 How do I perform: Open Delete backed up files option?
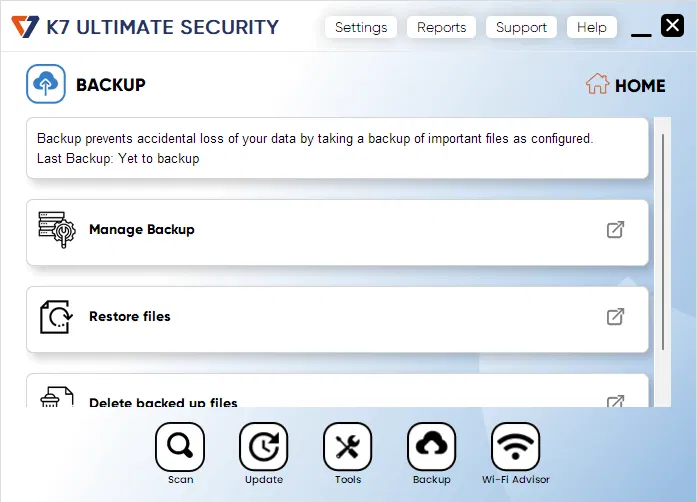point(337,390)
